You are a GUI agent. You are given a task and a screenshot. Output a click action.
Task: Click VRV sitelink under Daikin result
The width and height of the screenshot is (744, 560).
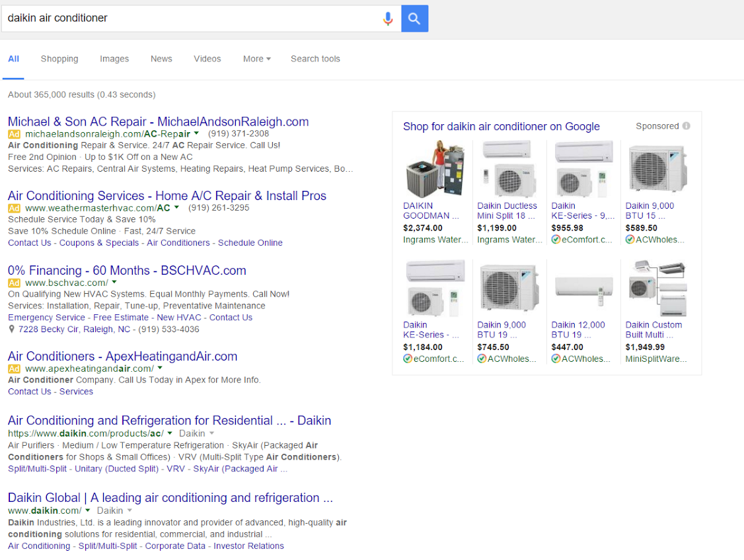(176, 469)
